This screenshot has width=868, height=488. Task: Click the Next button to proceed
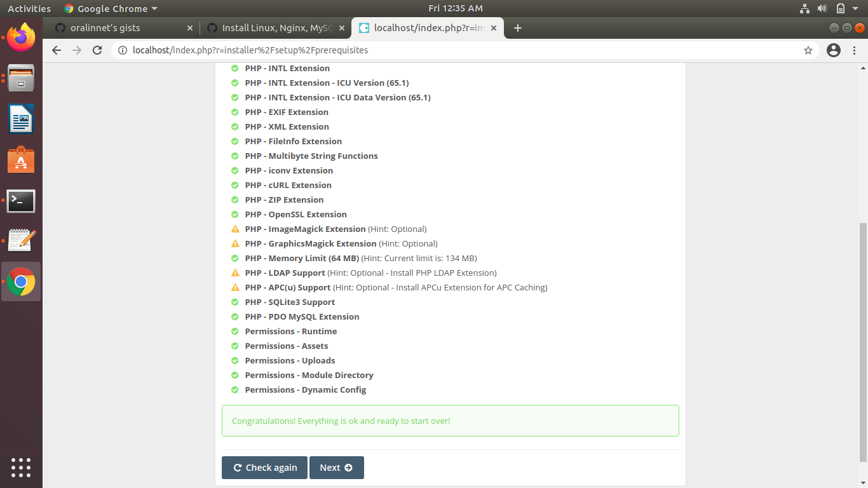click(336, 467)
